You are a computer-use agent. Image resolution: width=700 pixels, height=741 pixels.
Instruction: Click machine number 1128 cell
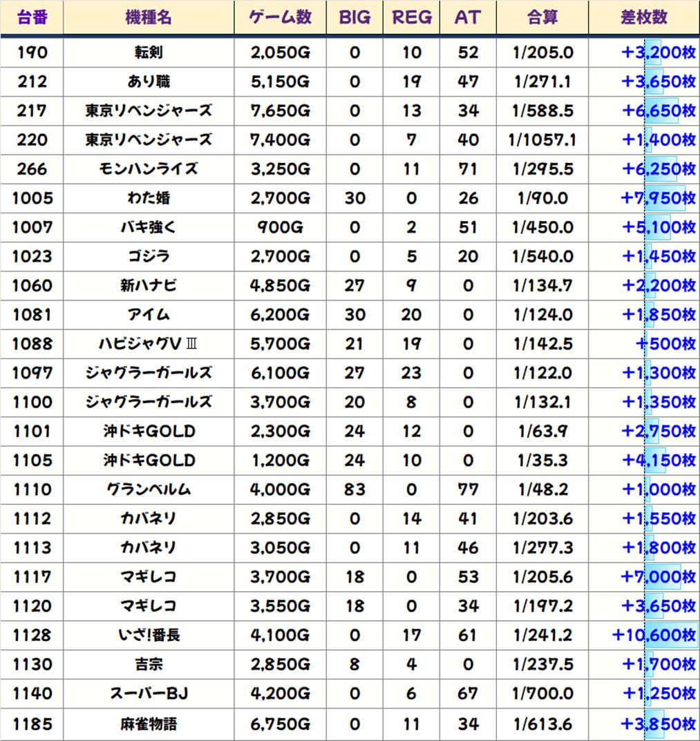coord(32,635)
